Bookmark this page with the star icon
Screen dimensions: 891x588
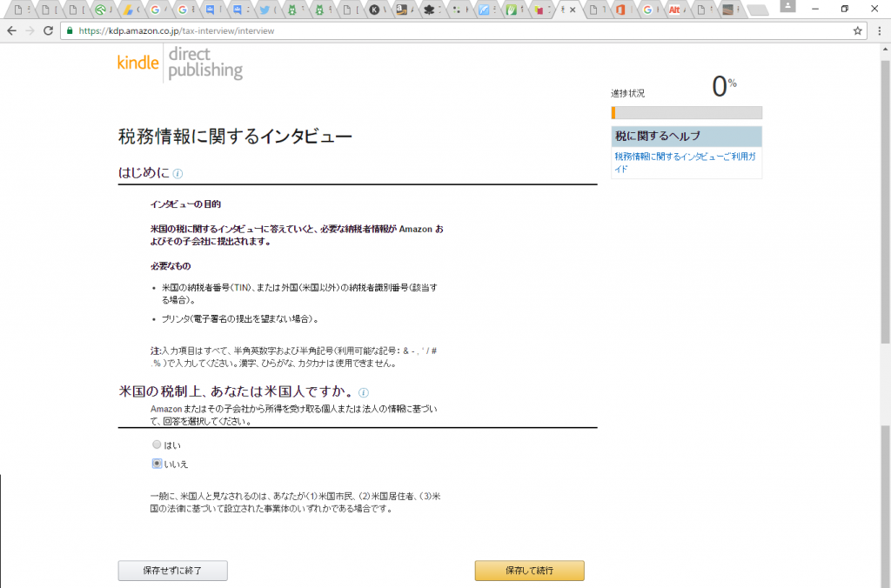857,30
